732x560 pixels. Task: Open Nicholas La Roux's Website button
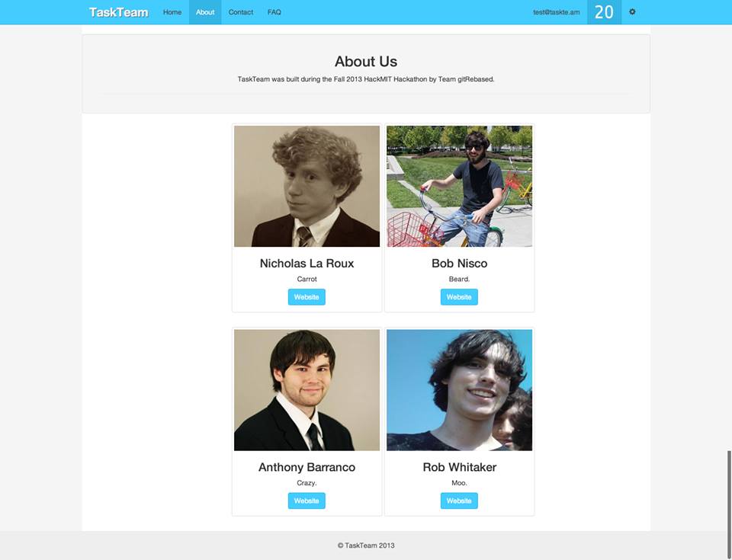pyautogui.click(x=307, y=297)
